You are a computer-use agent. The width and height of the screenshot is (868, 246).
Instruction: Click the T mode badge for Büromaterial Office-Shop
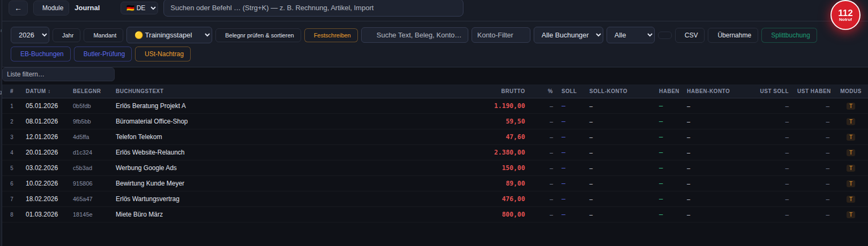pos(851,121)
